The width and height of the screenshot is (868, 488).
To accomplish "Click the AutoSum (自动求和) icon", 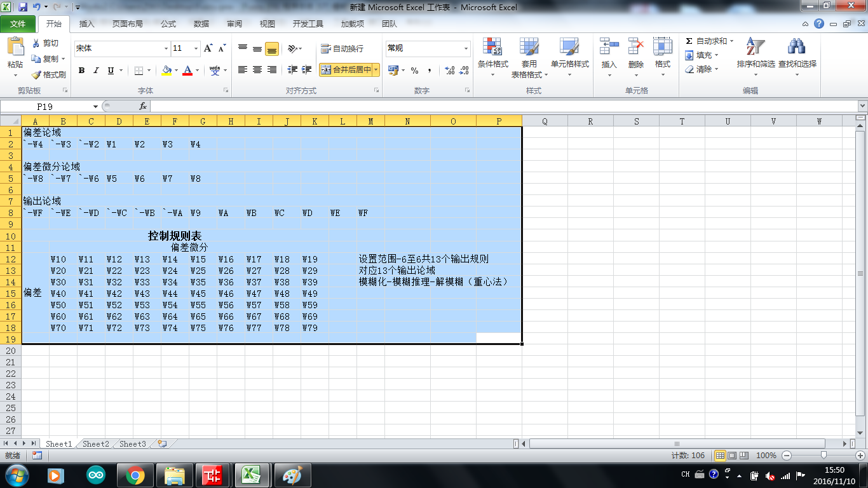I will coord(689,41).
